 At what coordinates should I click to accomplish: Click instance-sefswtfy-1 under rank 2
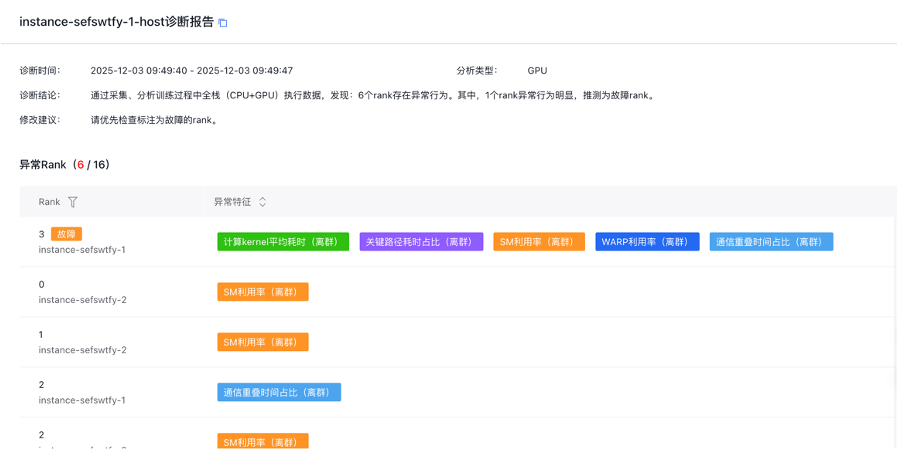point(82,399)
